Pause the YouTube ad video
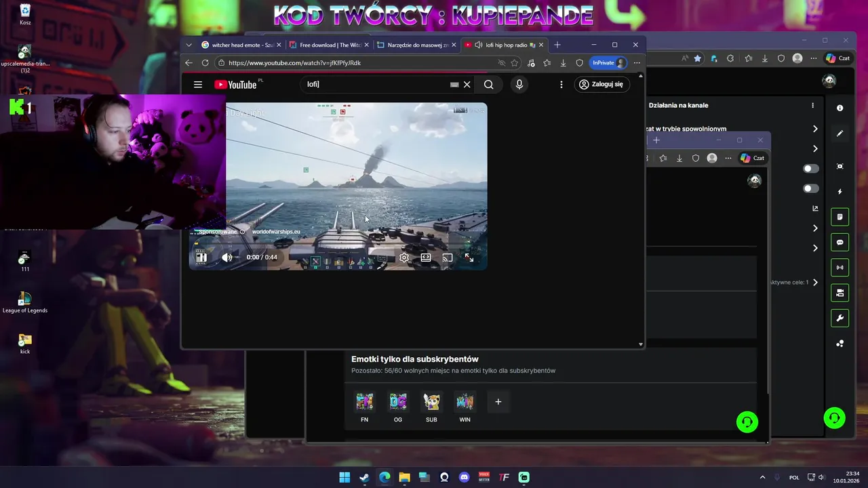 click(201, 258)
